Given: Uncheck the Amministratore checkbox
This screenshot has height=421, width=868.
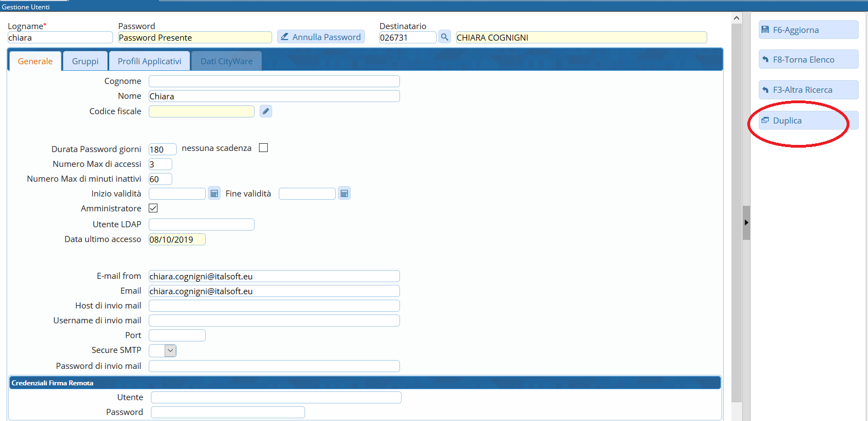Looking at the screenshot, I should click(x=153, y=209).
